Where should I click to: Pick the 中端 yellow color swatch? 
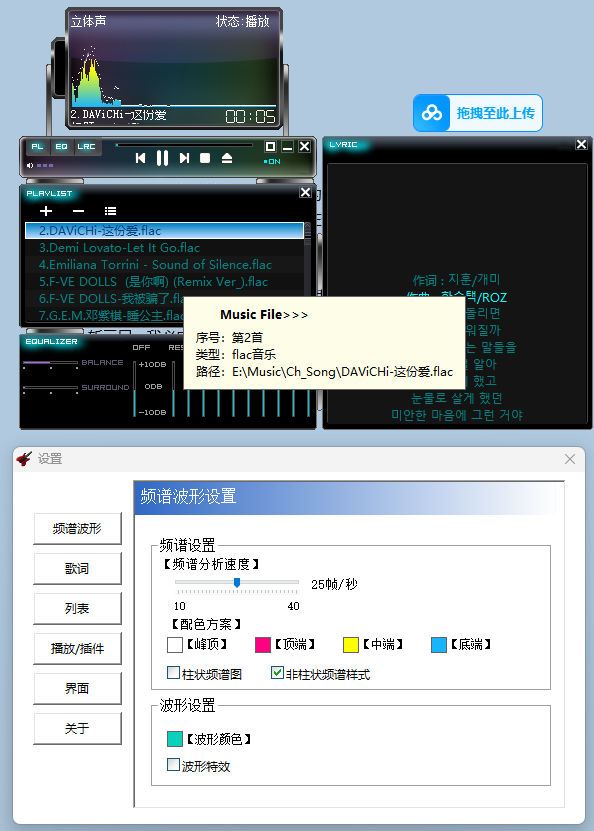point(351,644)
